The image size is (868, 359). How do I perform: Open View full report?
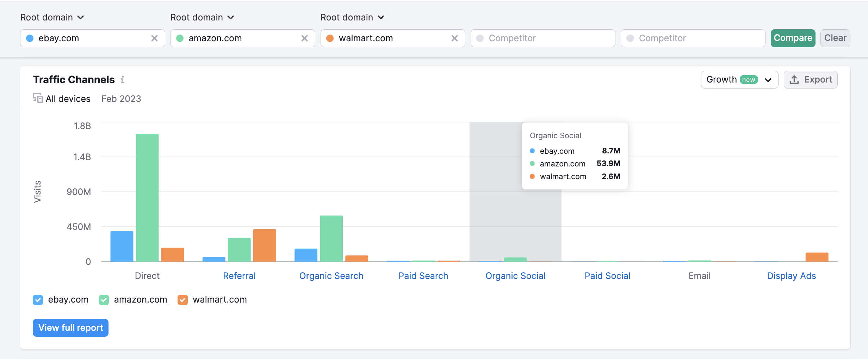(x=70, y=328)
